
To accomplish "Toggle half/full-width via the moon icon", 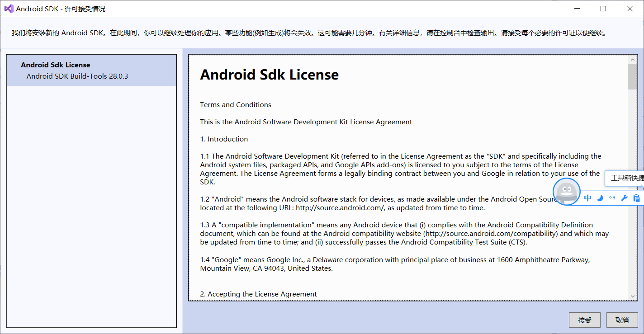I will [600, 198].
